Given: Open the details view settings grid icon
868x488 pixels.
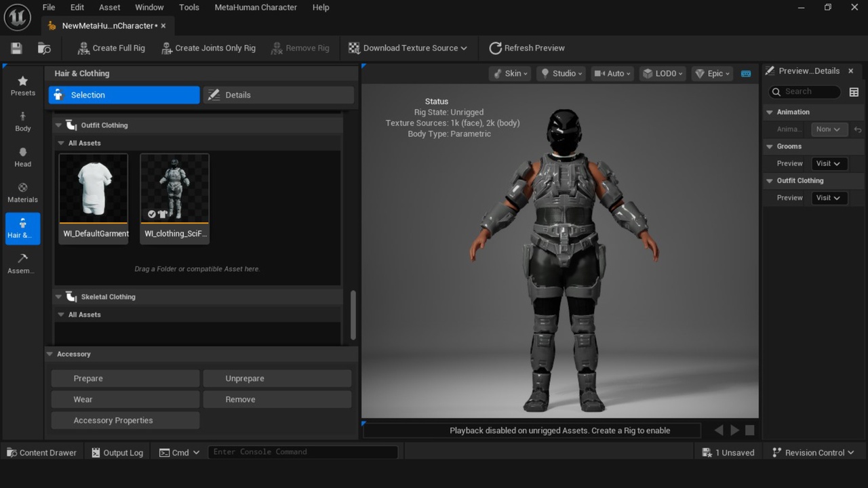Looking at the screenshot, I should 854,92.
